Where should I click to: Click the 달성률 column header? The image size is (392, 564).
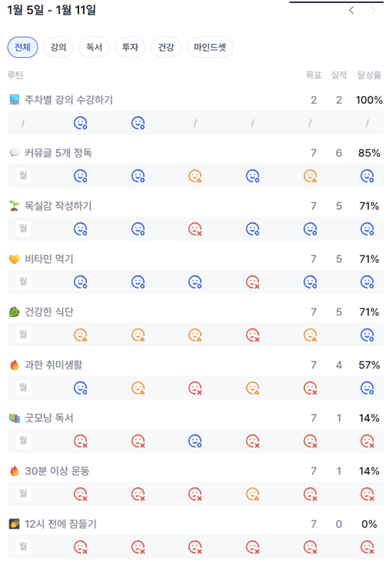[369, 75]
